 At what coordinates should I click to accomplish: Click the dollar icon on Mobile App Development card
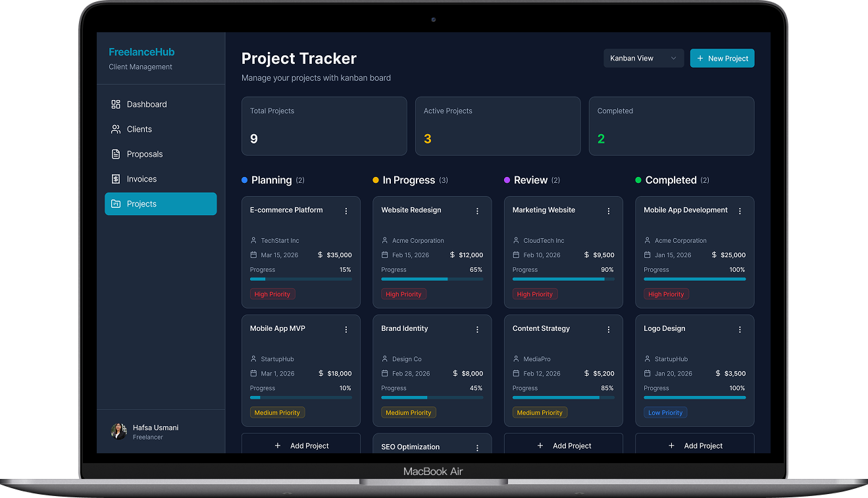(713, 255)
